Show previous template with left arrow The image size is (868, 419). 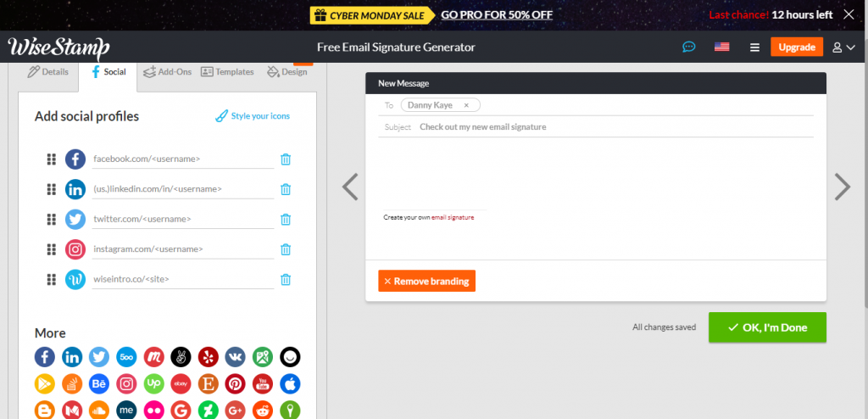tap(350, 187)
